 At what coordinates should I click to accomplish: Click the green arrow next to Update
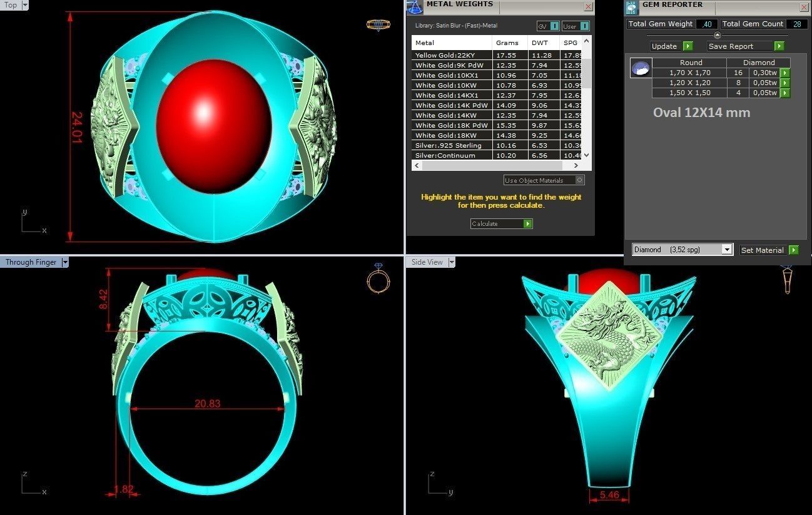click(x=688, y=46)
